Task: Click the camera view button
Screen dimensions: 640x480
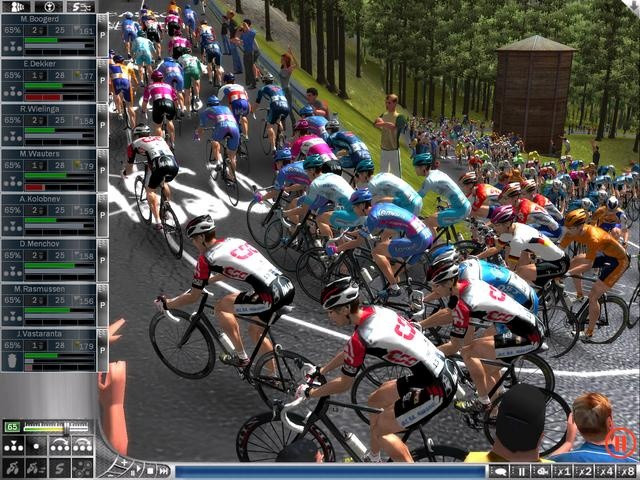Action: pyautogui.click(x=542, y=472)
